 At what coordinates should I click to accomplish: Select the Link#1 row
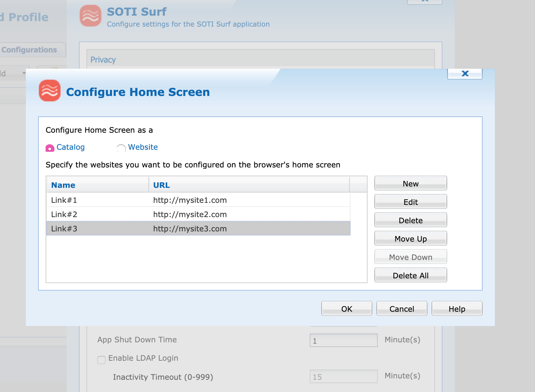point(198,200)
